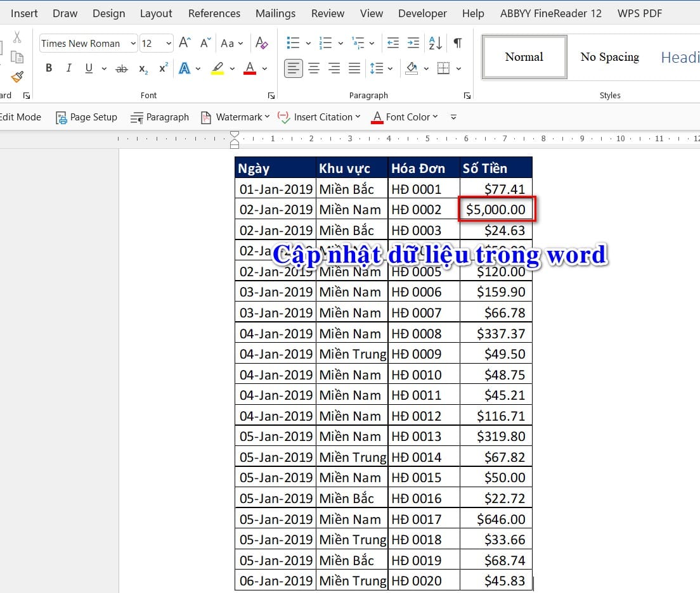Switch to the Layout tab

(156, 13)
